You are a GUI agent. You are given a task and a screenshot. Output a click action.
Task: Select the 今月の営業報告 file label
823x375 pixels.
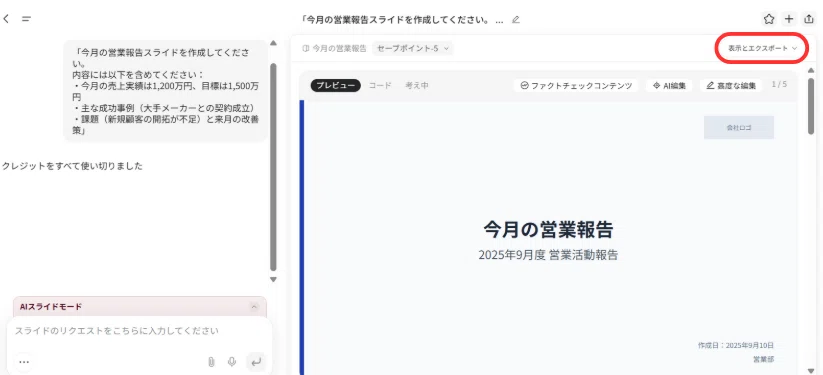point(335,48)
